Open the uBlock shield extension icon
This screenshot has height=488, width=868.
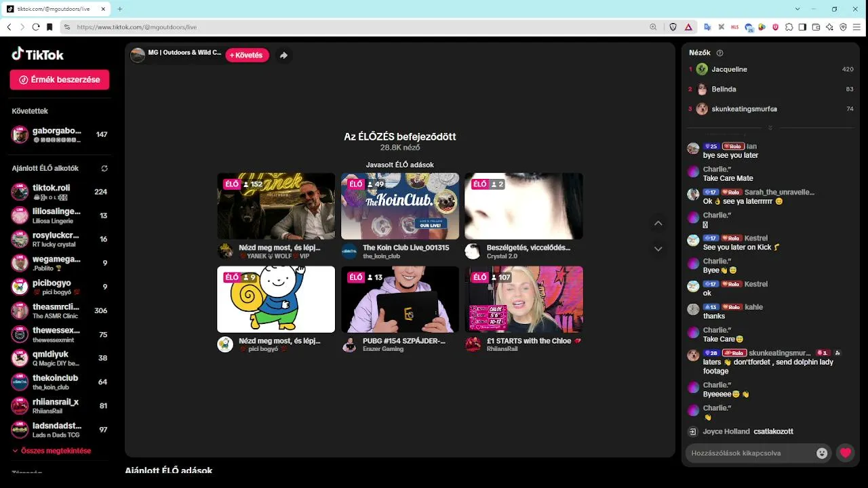coord(775,27)
